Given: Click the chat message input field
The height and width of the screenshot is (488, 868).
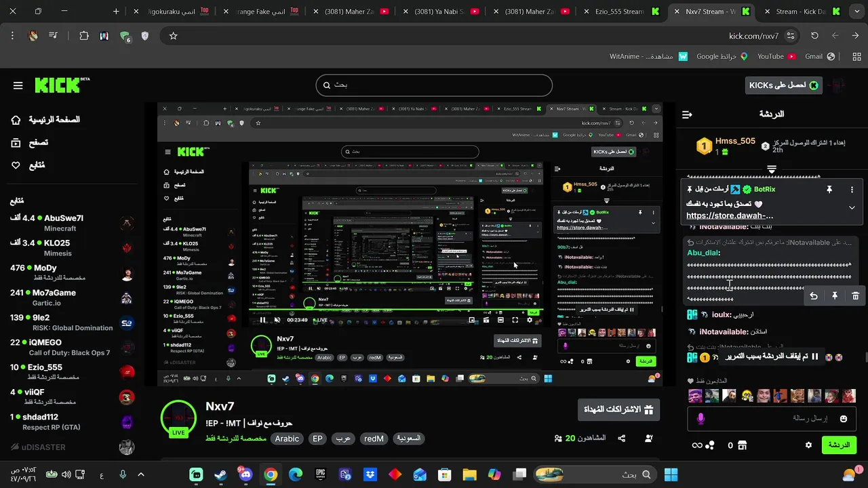Looking at the screenshot, I should (x=771, y=419).
